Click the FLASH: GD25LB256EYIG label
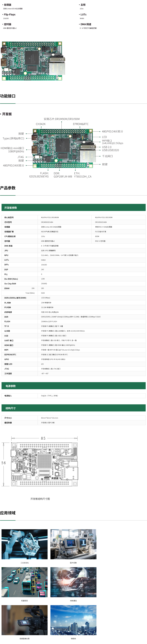147x644 pixels. [x=39, y=175]
